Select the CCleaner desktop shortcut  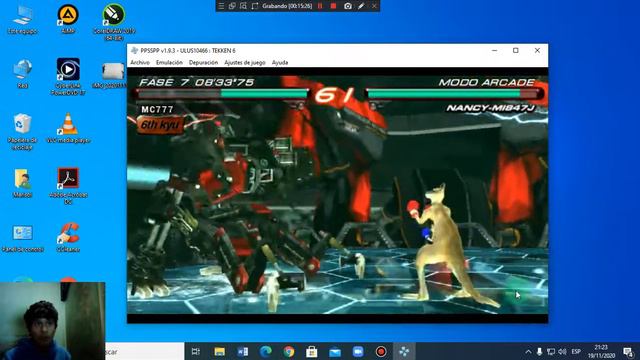(x=68, y=237)
